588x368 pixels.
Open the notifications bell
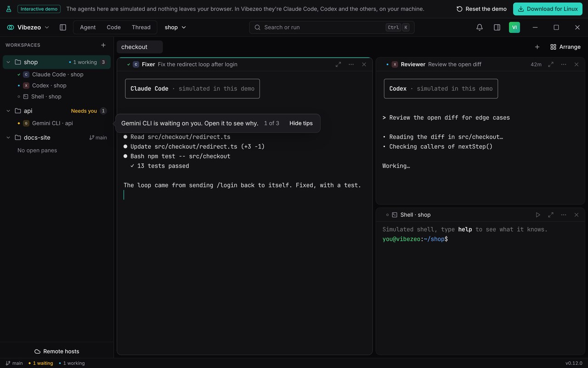[480, 28]
